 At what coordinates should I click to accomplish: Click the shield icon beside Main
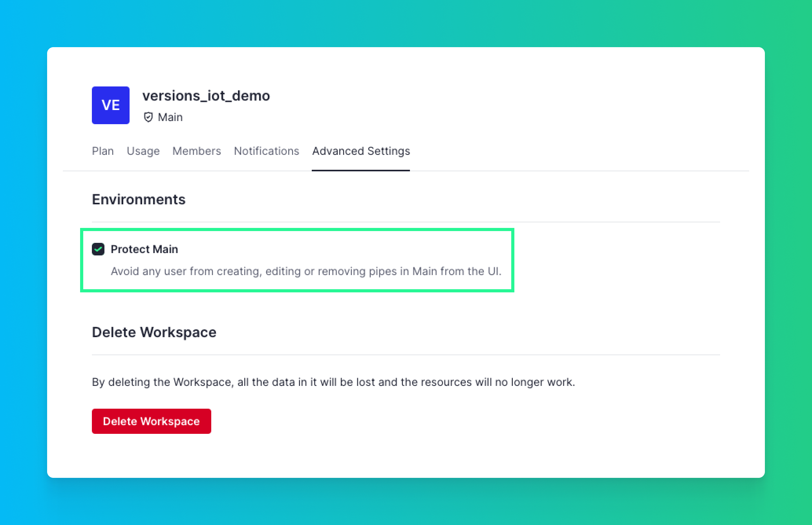coord(148,117)
